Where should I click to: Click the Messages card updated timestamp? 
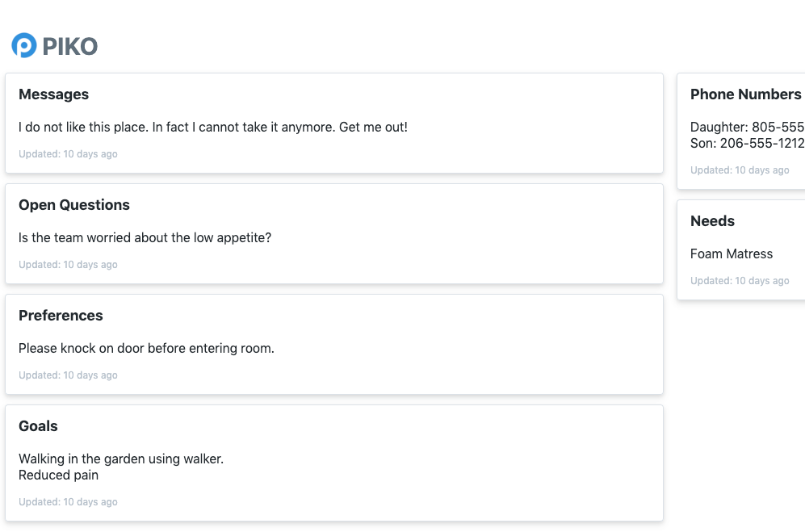(68, 154)
